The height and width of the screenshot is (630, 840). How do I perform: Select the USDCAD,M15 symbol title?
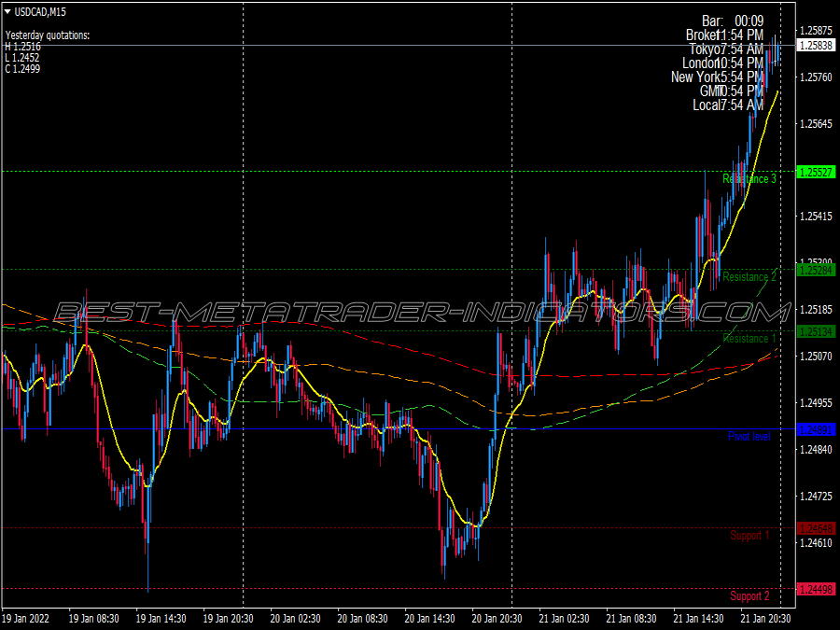pyautogui.click(x=40, y=12)
